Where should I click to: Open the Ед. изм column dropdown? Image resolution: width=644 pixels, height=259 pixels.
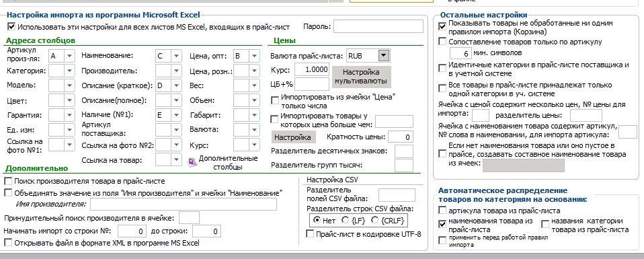69,130
